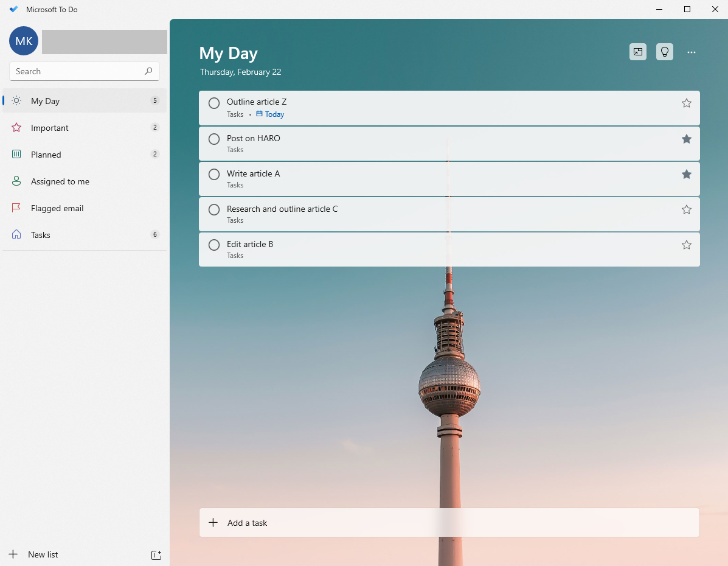This screenshot has width=728, height=566.
Task: Star the Outline article Z task
Action: pyautogui.click(x=687, y=103)
